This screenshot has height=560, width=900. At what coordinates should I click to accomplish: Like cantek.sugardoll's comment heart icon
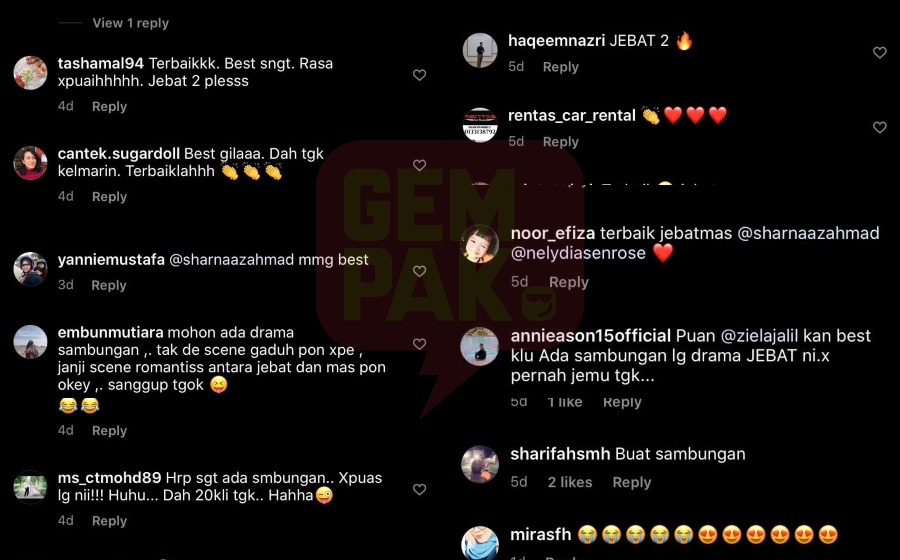tap(420, 165)
